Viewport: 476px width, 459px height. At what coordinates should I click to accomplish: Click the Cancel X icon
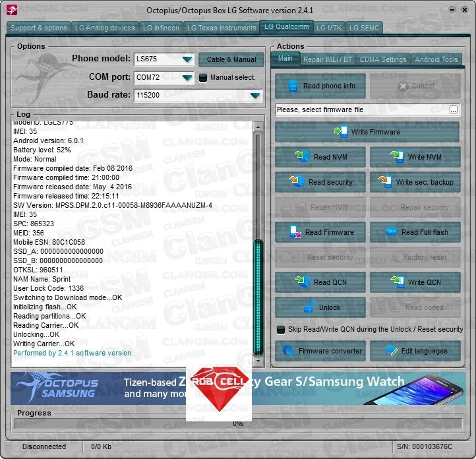coord(403,86)
